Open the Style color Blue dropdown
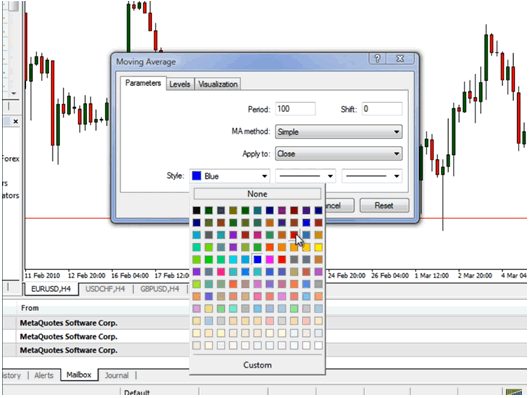 pyautogui.click(x=230, y=176)
